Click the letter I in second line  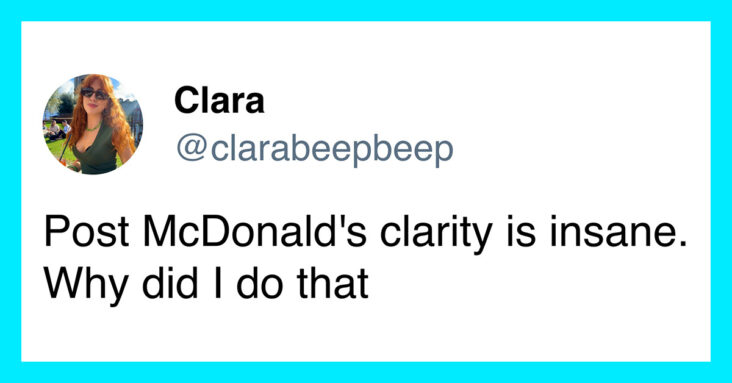pos(217,283)
